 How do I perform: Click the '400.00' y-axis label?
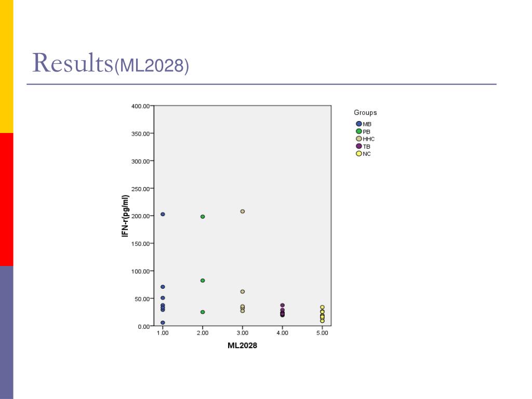140,106
